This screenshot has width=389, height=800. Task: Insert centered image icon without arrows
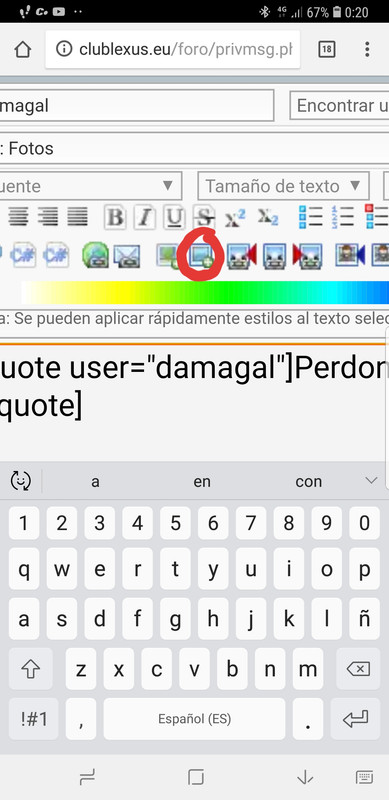click(x=274, y=255)
